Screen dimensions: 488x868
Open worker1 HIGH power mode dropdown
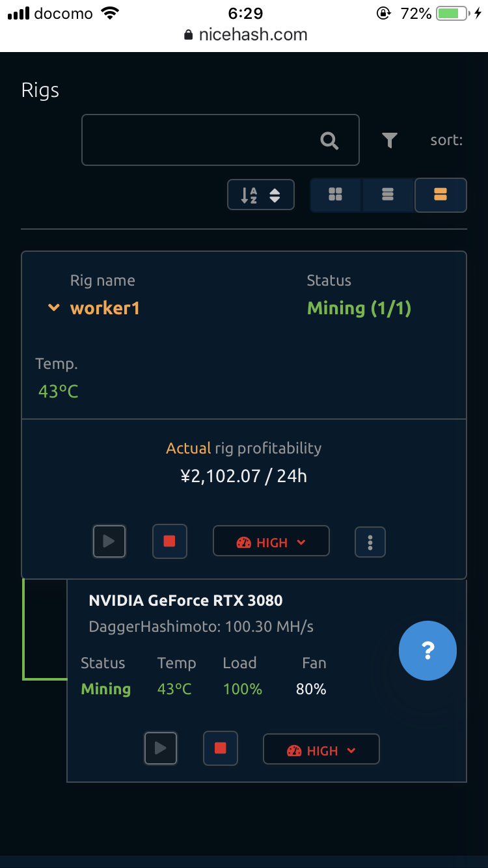click(x=271, y=541)
